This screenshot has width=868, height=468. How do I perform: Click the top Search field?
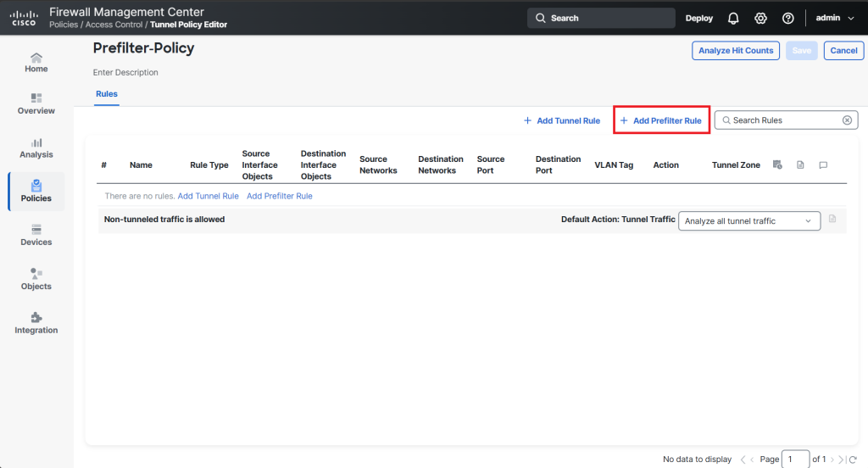click(x=601, y=19)
